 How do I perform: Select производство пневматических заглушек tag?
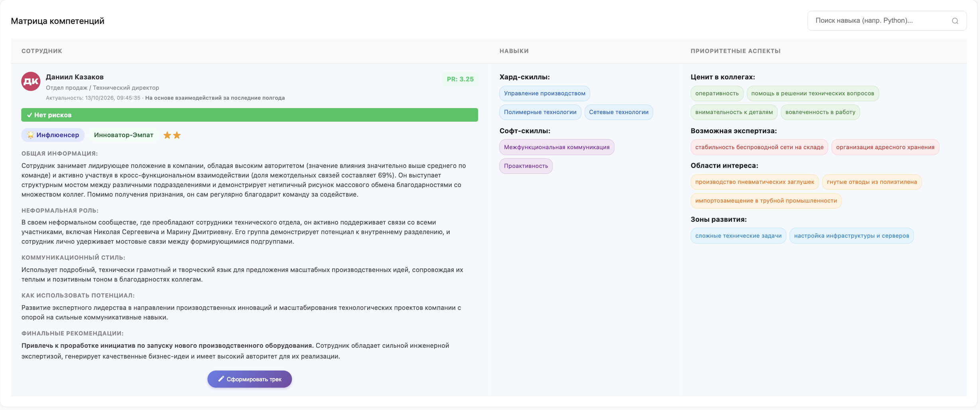tap(755, 182)
